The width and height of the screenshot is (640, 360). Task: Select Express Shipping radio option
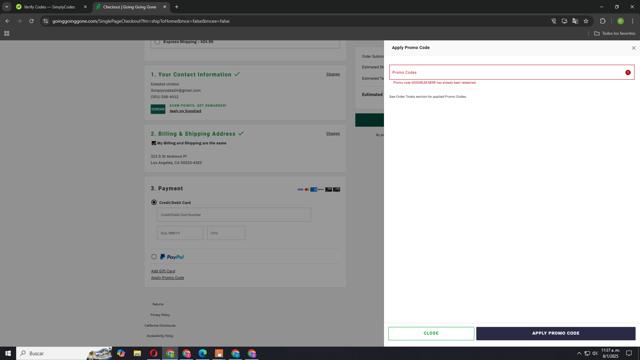click(157, 42)
